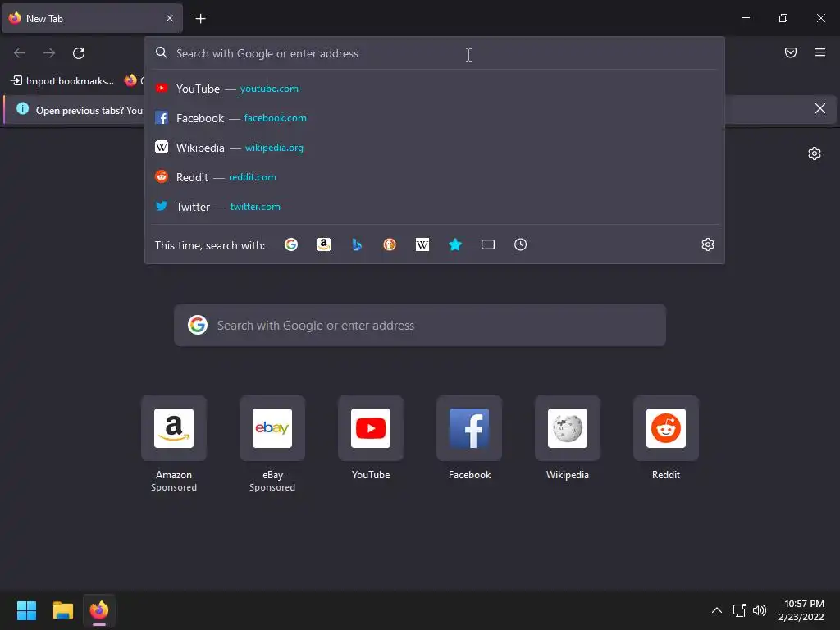Search in History clock icon
The height and width of the screenshot is (630, 840).
[520, 244]
